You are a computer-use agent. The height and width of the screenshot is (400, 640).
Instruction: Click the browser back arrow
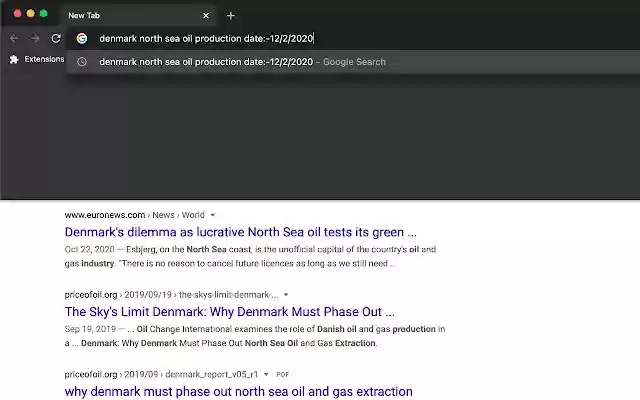[14, 38]
